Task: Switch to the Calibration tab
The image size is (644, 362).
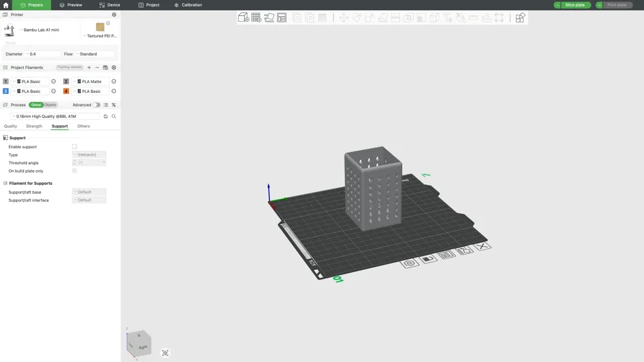Action: click(188, 5)
